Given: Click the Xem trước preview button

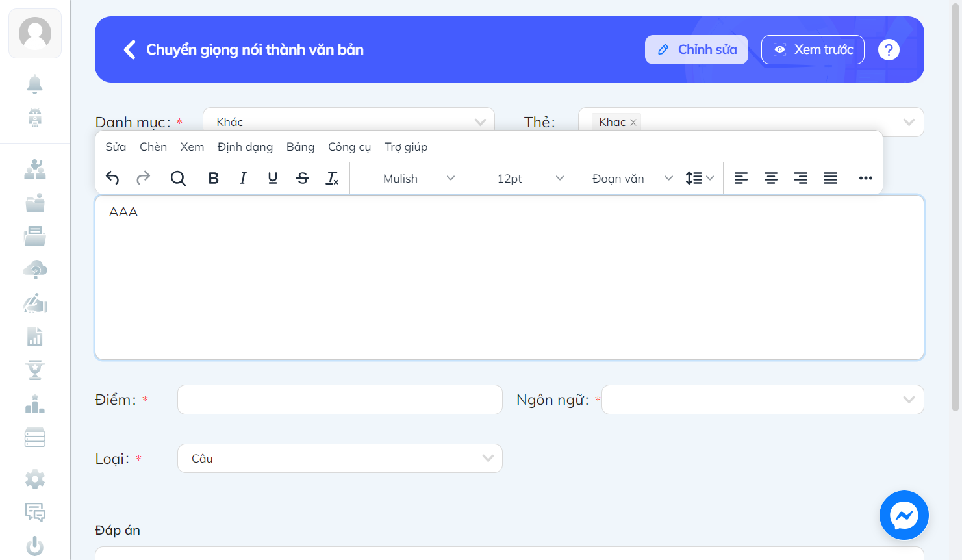Looking at the screenshot, I should click(x=813, y=49).
